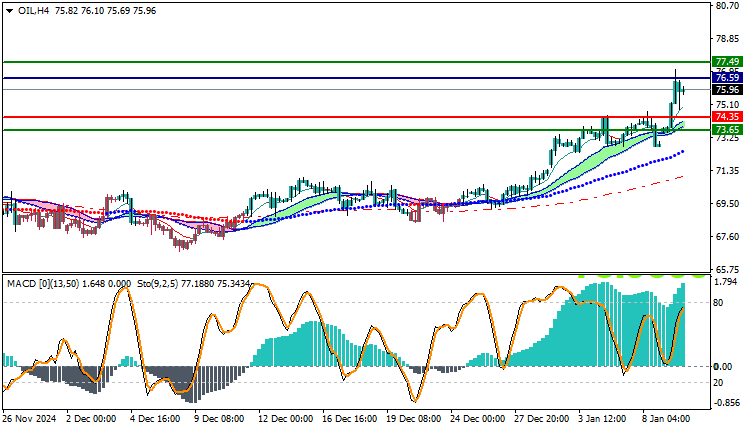Viewport: 750px width, 430px height.
Task: Click the 3 Jan 12:00 date label
Action: pos(602,419)
